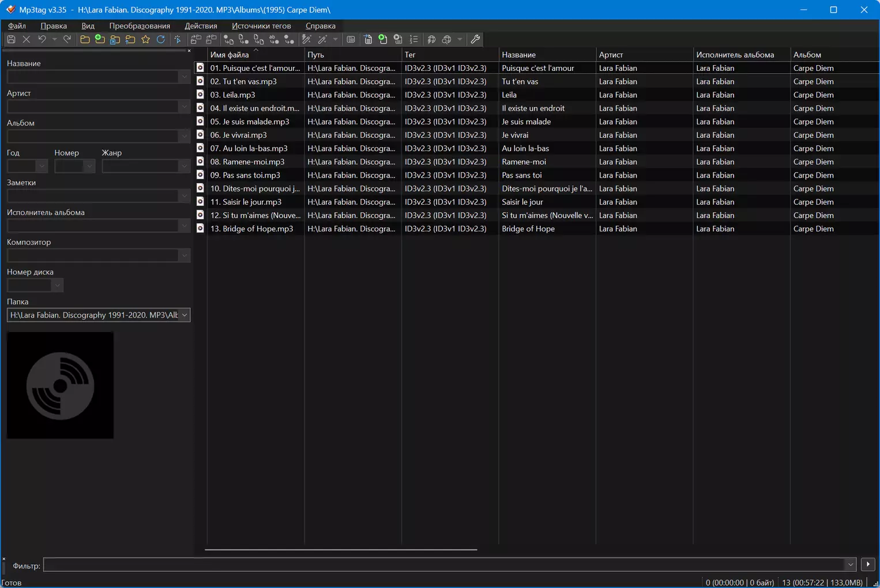This screenshot has width=880, height=588.
Task: Sort by the Альбом column header
Action: (x=834, y=55)
